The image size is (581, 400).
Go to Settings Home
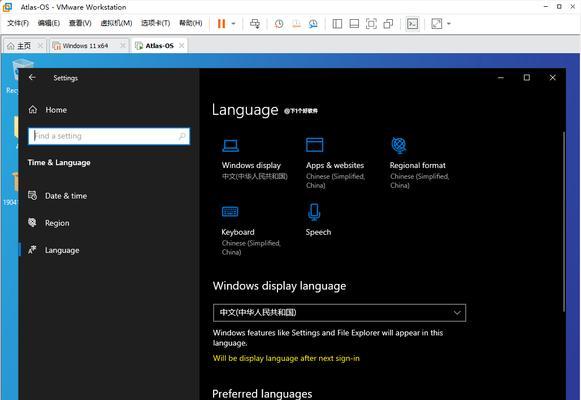(48, 110)
